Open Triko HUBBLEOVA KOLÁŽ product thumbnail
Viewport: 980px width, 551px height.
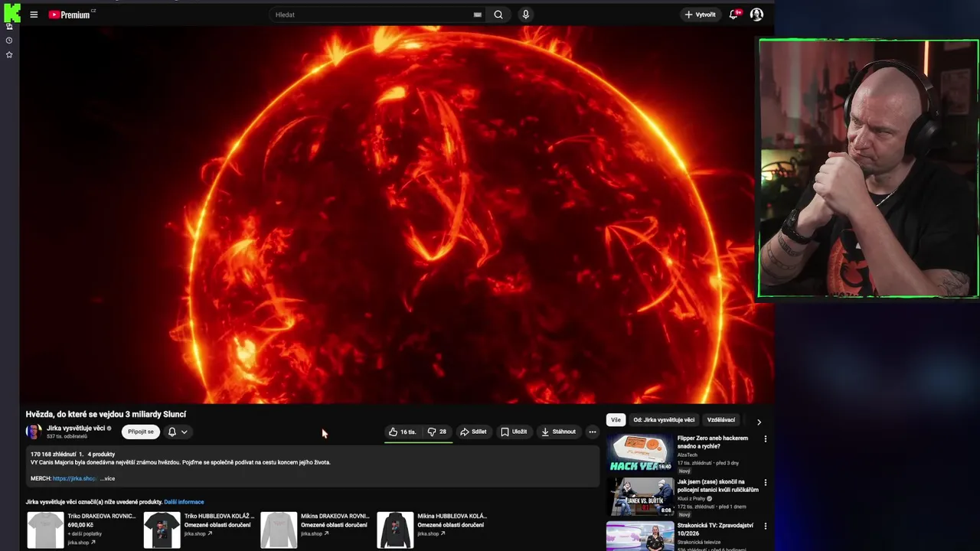pos(162,530)
